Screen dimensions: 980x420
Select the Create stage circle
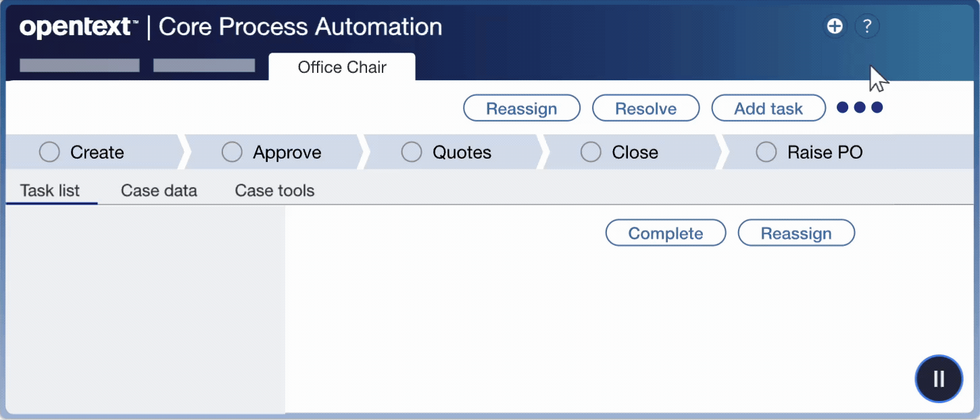[x=49, y=153]
